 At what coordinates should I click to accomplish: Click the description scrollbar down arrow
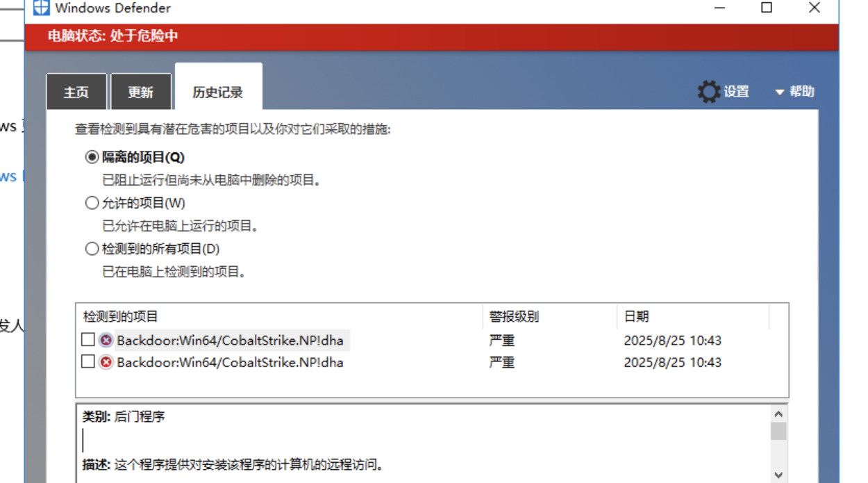778,475
